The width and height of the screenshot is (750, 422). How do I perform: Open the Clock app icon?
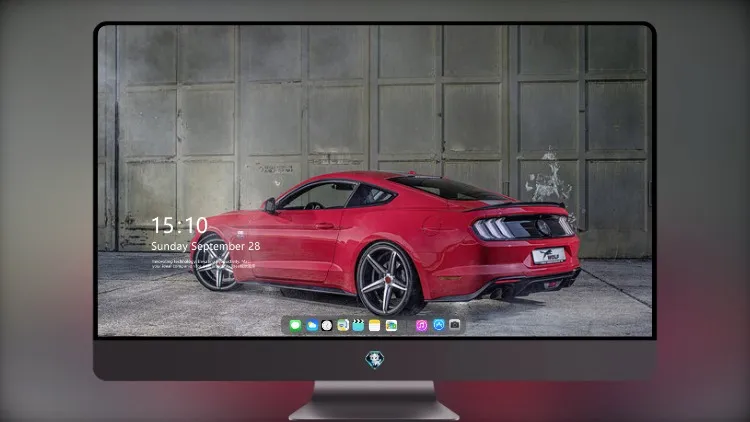pyautogui.click(x=327, y=325)
